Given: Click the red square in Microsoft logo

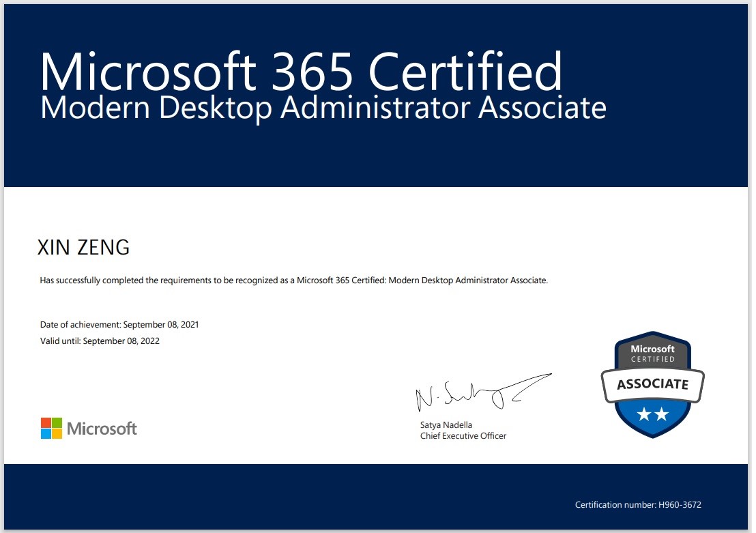Looking at the screenshot, I should point(46,422).
